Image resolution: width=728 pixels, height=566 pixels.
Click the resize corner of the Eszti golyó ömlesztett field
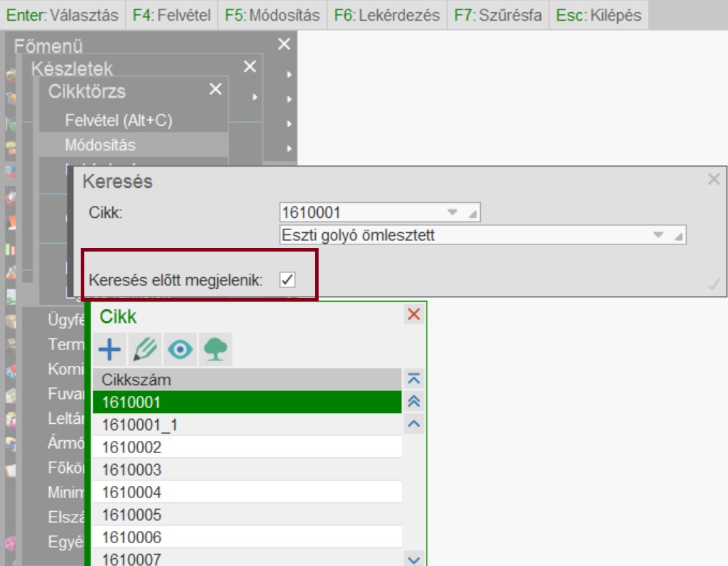(678, 237)
